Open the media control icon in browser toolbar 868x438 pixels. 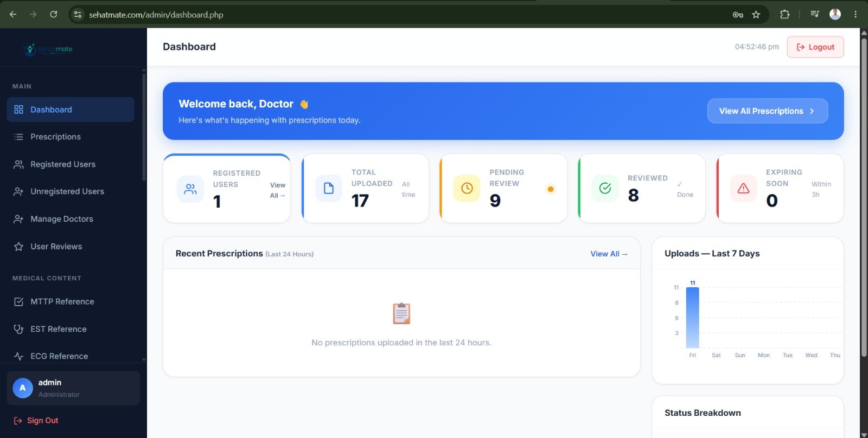(814, 15)
